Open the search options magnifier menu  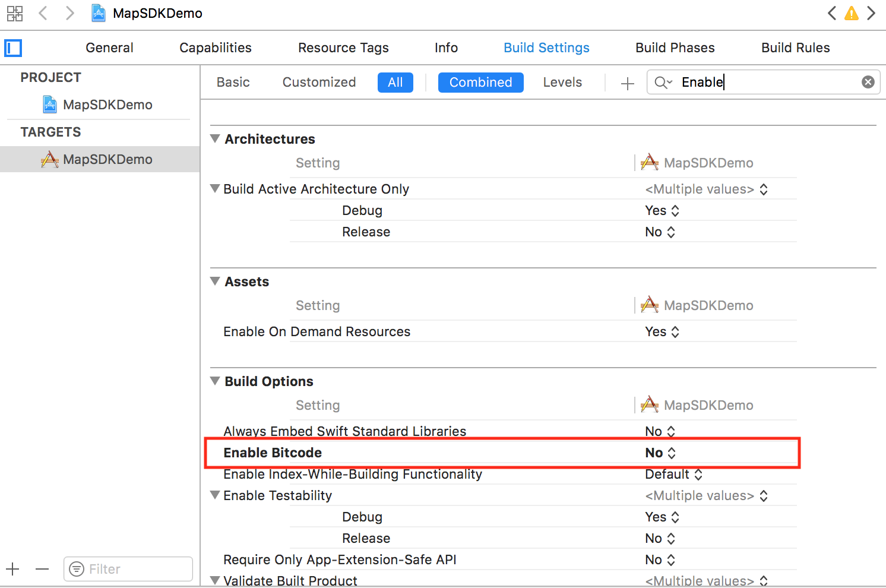point(663,83)
